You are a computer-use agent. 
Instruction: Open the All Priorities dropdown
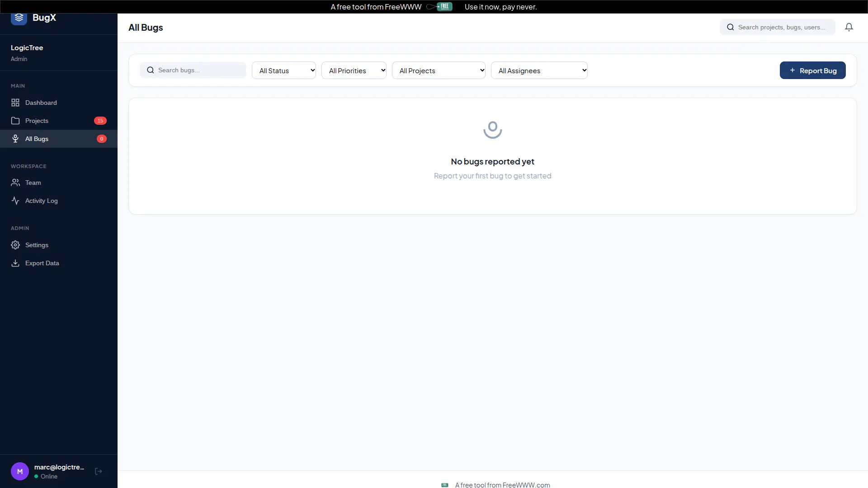pos(354,70)
